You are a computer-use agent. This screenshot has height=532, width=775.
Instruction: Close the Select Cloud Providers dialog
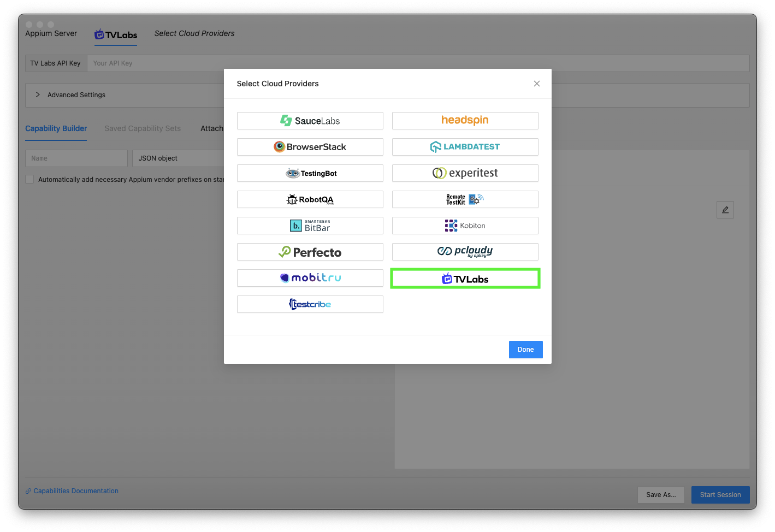click(x=537, y=84)
